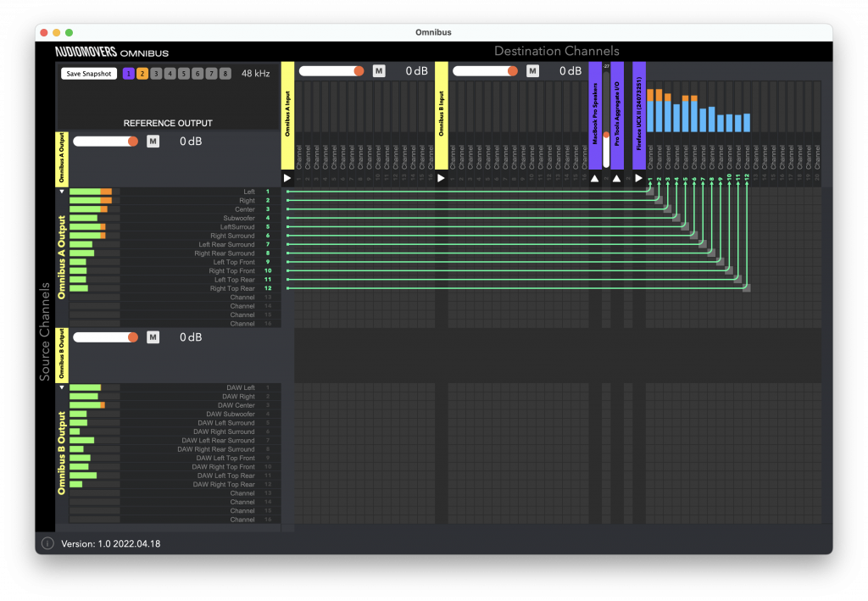Image resolution: width=868 pixels, height=601 pixels.
Task: Select snapshot slot 6
Action: pos(198,74)
